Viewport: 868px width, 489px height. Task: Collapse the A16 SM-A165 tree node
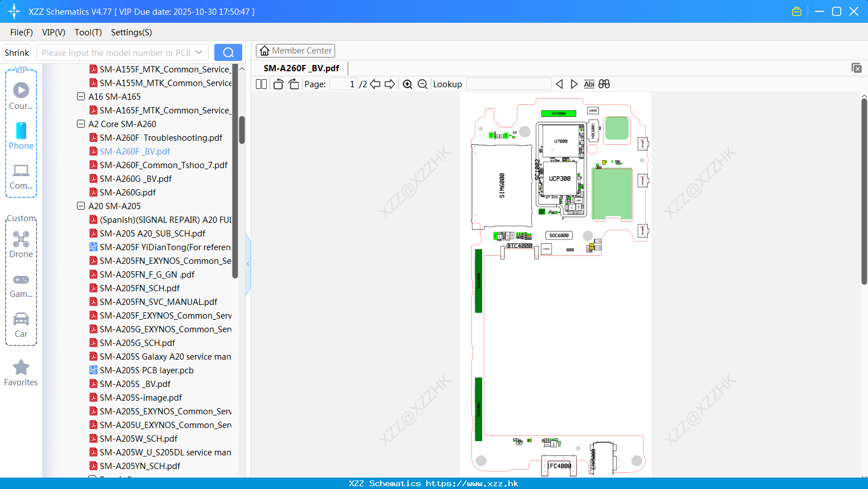point(81,96)
